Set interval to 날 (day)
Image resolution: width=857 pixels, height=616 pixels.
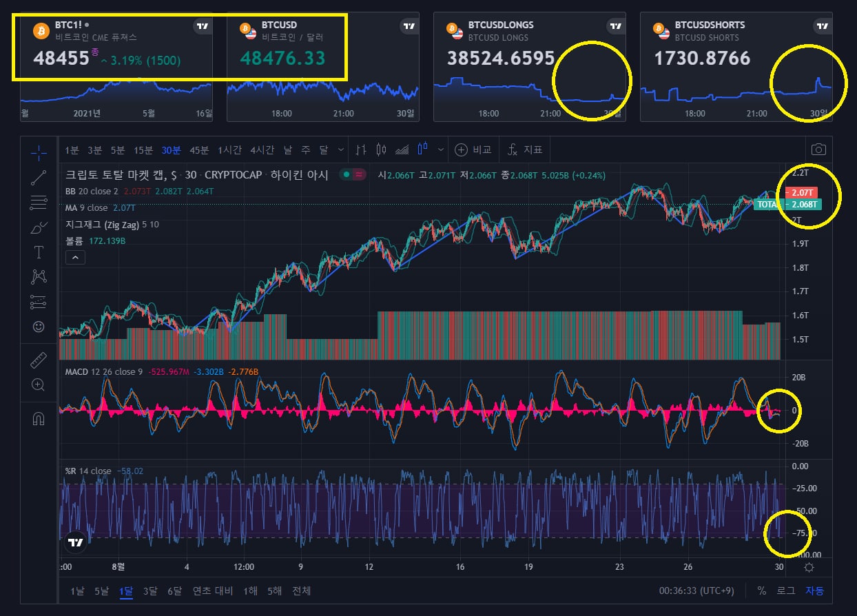click(287, 150)
